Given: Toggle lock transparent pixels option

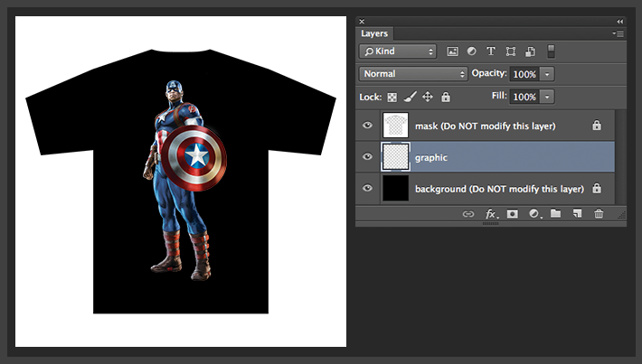Looking at the screenshot, I should point(392,97).
